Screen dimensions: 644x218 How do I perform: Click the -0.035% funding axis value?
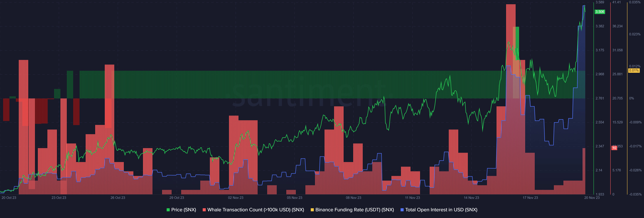tap(635, 194)
